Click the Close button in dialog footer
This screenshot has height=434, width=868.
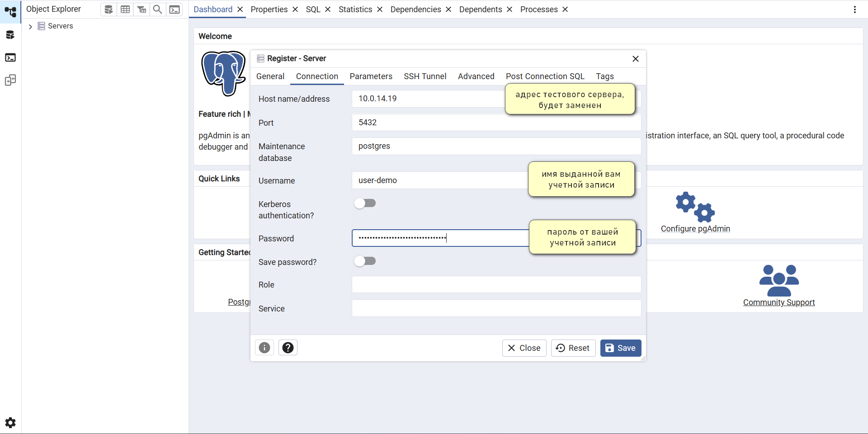click(524, 348)
